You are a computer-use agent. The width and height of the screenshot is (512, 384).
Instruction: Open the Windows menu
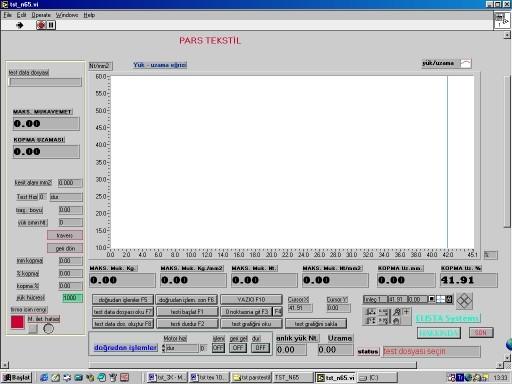(67, 15)
